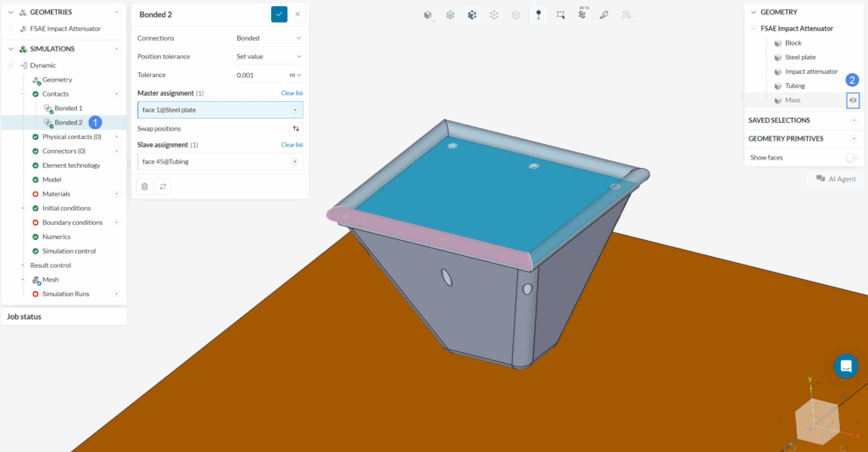The height and width of the screenshot is (452, 868).
Task: Open the live chat support bubble
Action: tap(845, 366)
